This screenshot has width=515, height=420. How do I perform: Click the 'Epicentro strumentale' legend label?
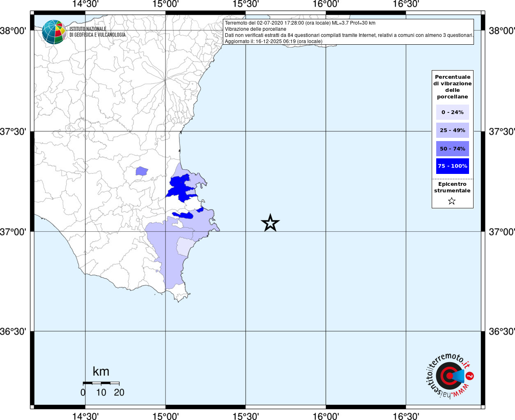[452, 187]
